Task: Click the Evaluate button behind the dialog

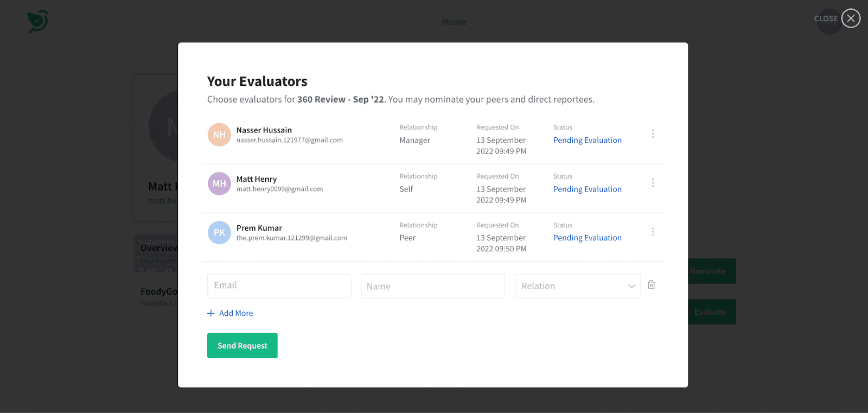Action: point(712,312)
